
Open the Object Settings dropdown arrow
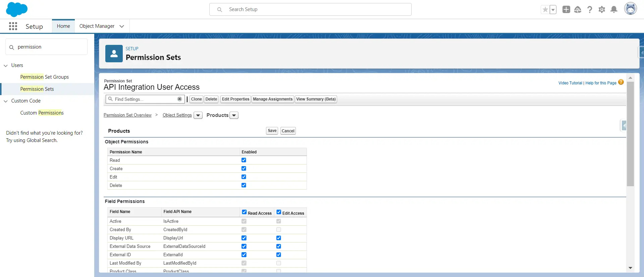[198, 115]
